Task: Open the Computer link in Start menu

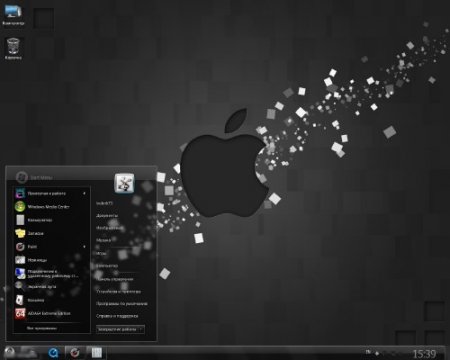Action: click(x=107, y=266)
